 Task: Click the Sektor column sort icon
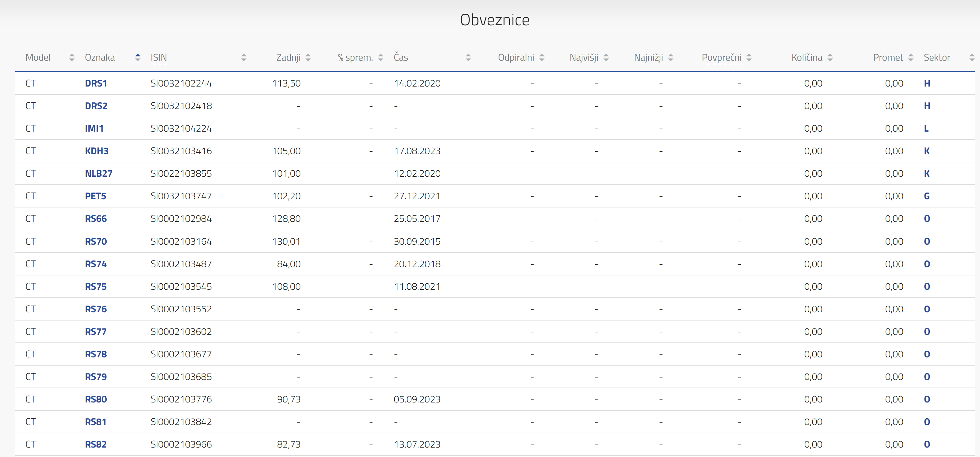point(972,58)
